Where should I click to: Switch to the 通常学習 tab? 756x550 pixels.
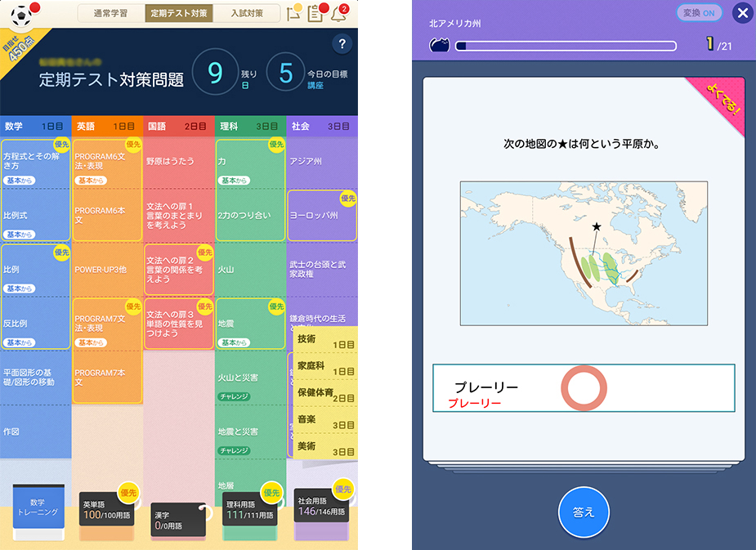click(x=111, y=13)
